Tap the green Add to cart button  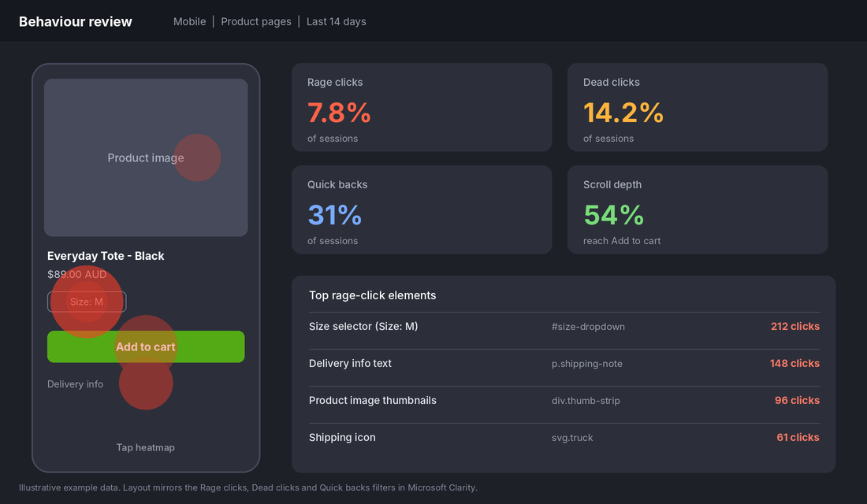(x=146, y=346)
